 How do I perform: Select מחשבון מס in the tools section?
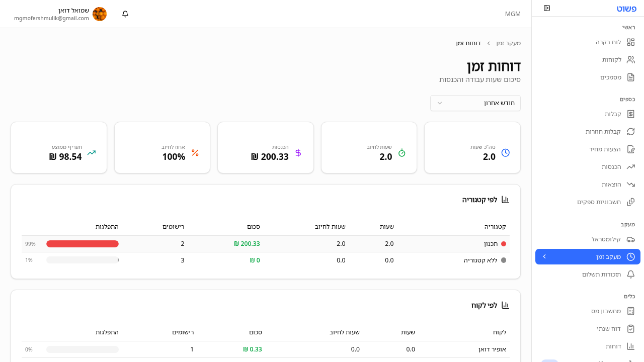(x=606, y=311)
